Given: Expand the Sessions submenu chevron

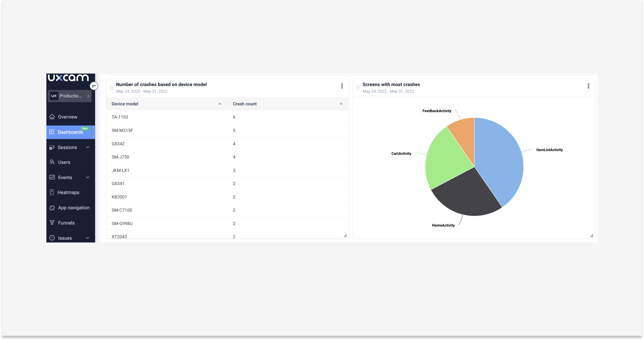Looking at the screenshot, I should click(88, 147).
